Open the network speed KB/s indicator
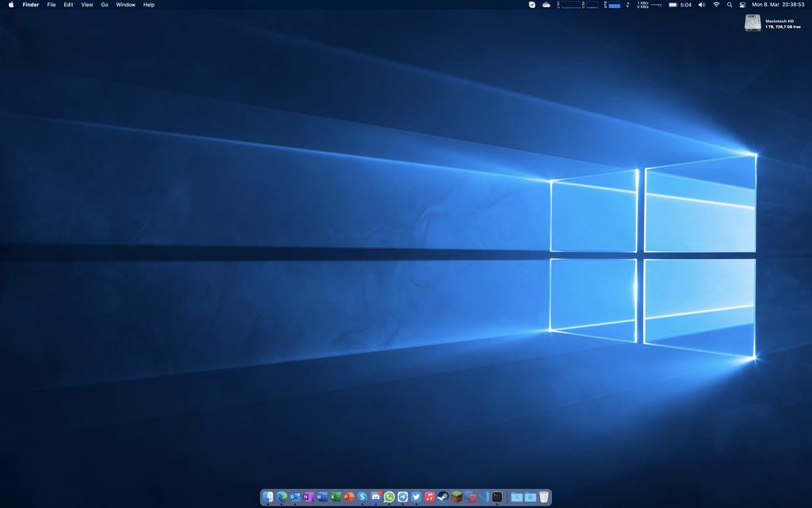Image resolution: width=812 pixels, height=508 pixels. tap(649, 5)
